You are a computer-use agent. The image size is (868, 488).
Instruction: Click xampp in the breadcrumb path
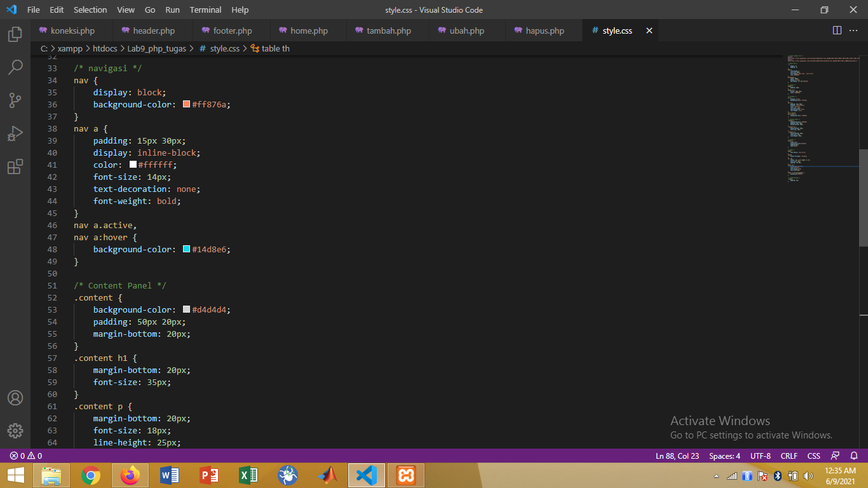[70, 48]
